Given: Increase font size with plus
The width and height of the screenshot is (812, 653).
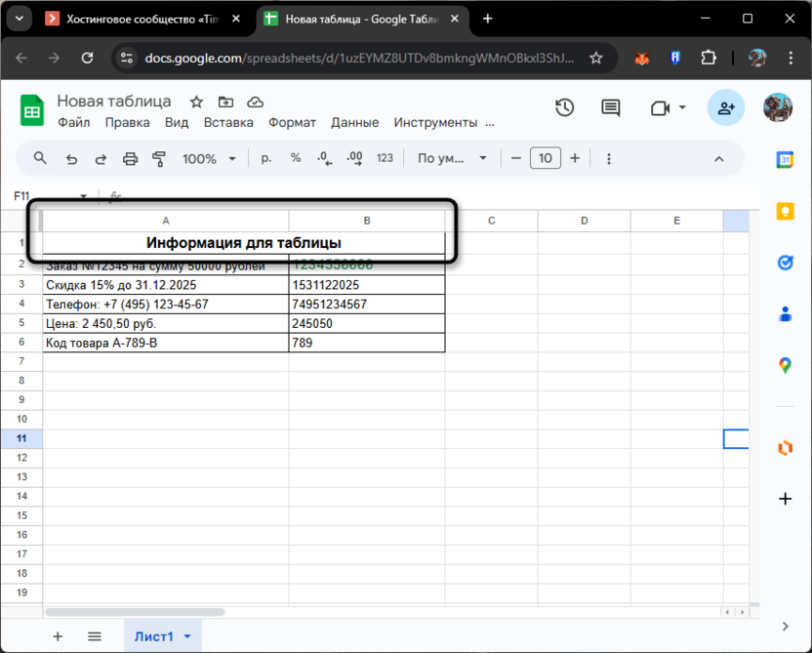Looking at the screenshot, I should coord(575,158).
